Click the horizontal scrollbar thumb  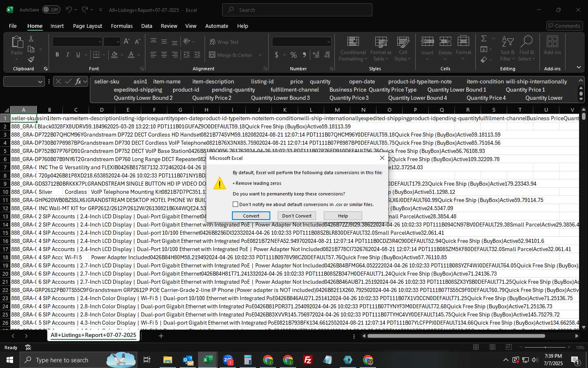pyautogui.click(x=456, y=336)
